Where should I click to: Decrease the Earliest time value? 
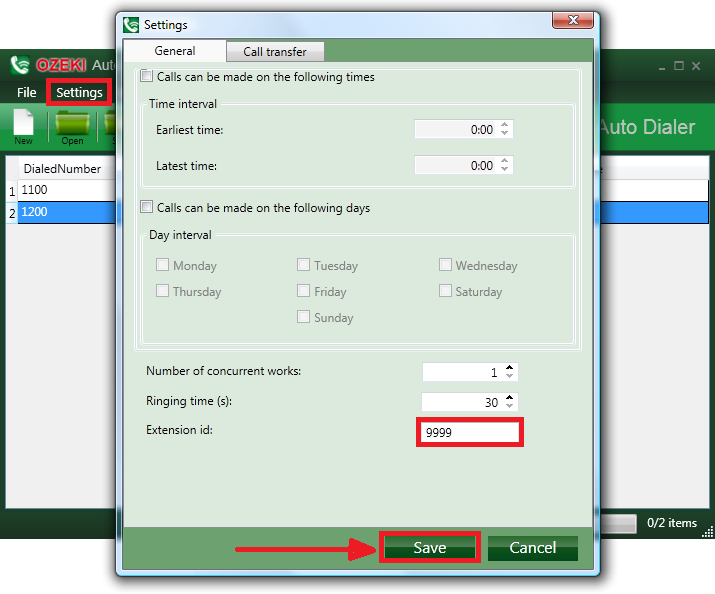tap(504, 133)
